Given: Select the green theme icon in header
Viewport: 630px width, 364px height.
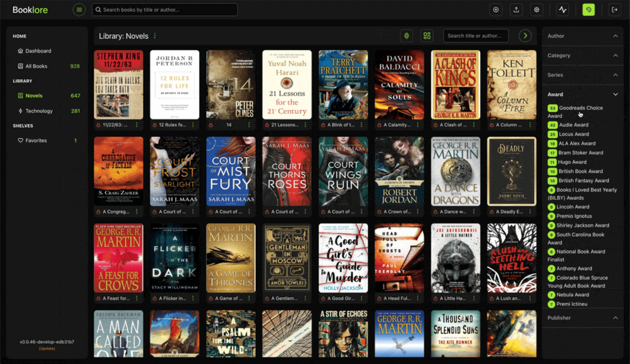Looking at the screenshot, I should (588, 10).
